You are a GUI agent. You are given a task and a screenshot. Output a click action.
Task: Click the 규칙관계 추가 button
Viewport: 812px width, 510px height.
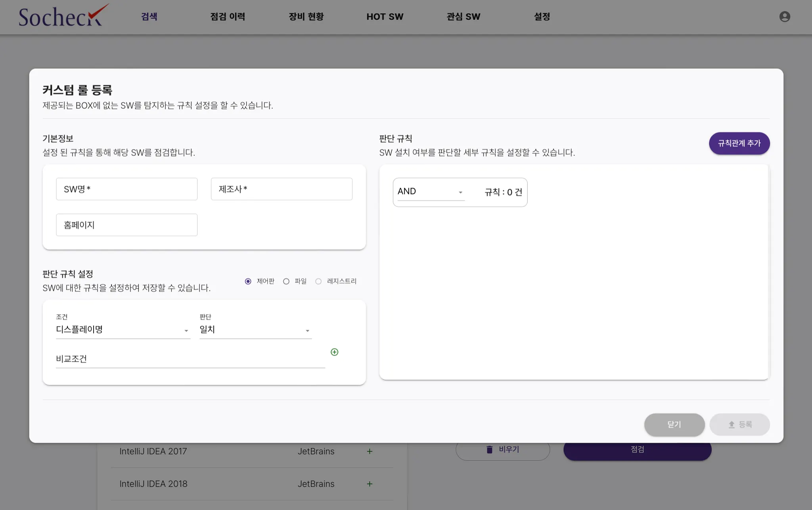(x=739, y=143)
